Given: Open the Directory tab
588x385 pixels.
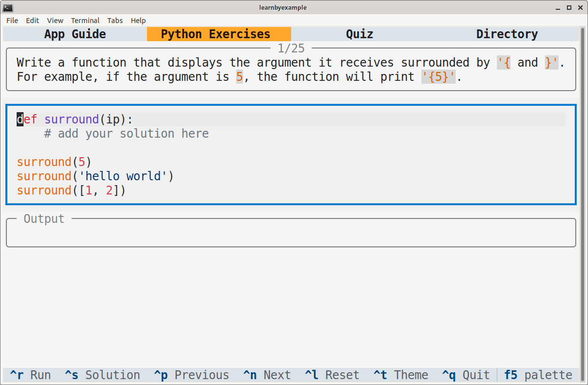Looking at the screenshot, I should [507, 34].
